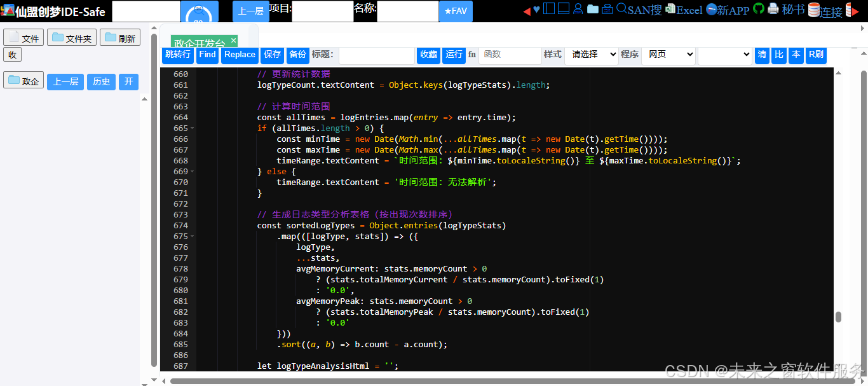
Task: Click the 开 button in sidebar
Action: click(x=128, y=81)
